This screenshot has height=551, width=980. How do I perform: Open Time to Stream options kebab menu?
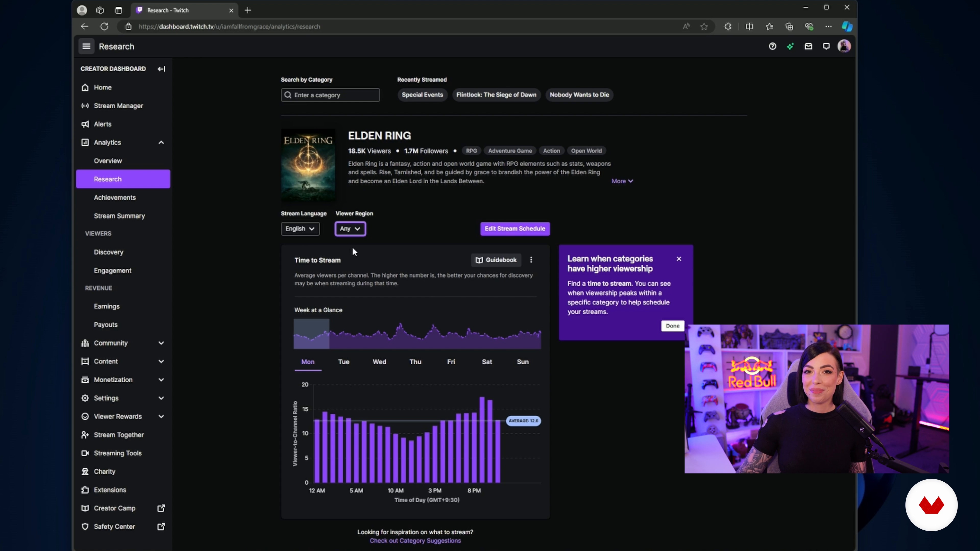point(531,260)
